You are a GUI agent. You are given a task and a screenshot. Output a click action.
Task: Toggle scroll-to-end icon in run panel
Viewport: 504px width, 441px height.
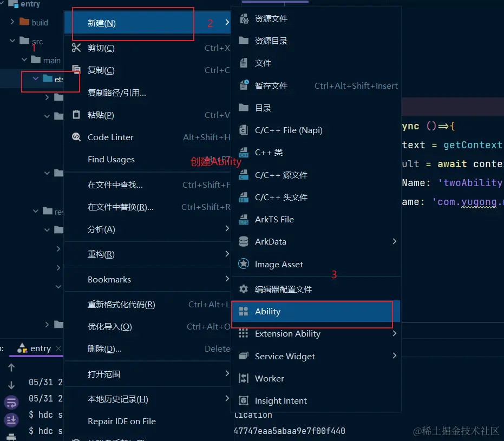(x=11, y=419)
